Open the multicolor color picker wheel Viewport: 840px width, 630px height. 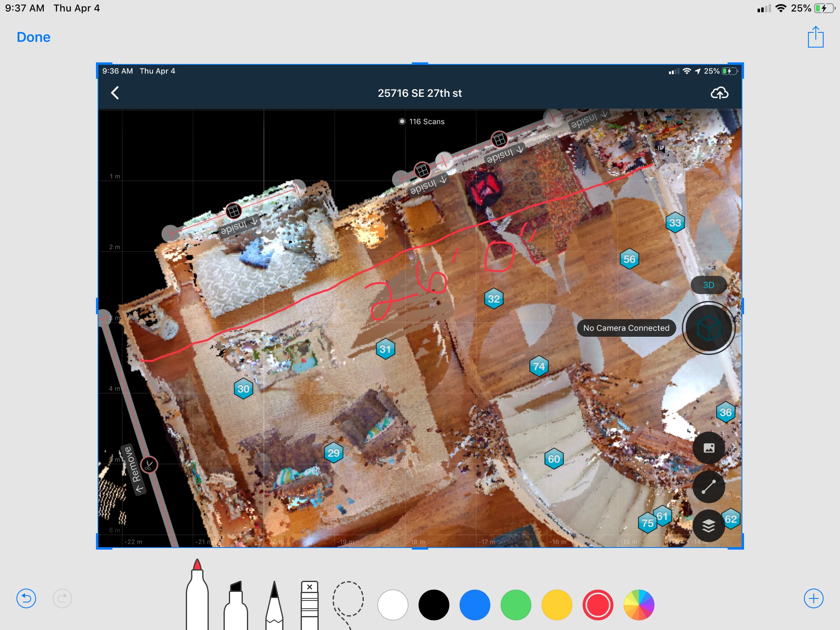point(639,605)
